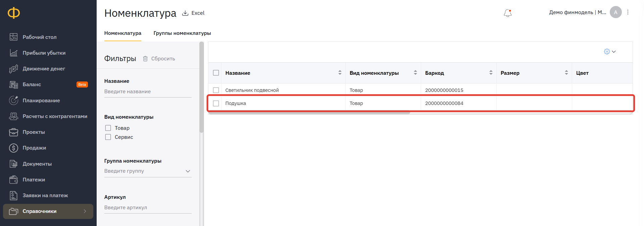Open Платежи wallet icon
Viewport: 644px width, 226px height.
click(13, 179)
